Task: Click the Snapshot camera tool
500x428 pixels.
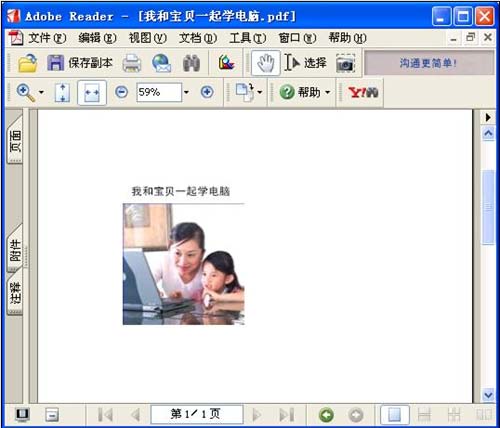Action: pyautogui.click(x=345, y=63)
